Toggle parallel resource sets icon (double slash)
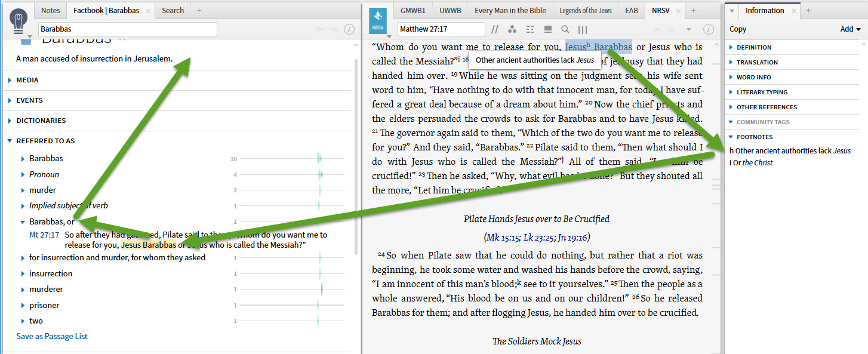Viewport: 868px width, 354px height. pyautogui.click(x=495, y=29)
